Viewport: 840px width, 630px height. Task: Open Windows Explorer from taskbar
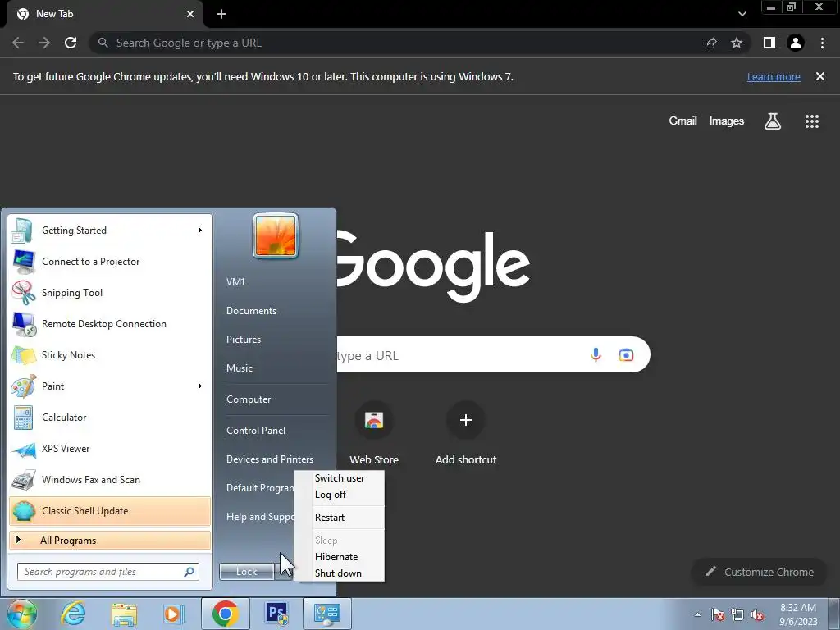pyautogui.click(x=124, y=614)
